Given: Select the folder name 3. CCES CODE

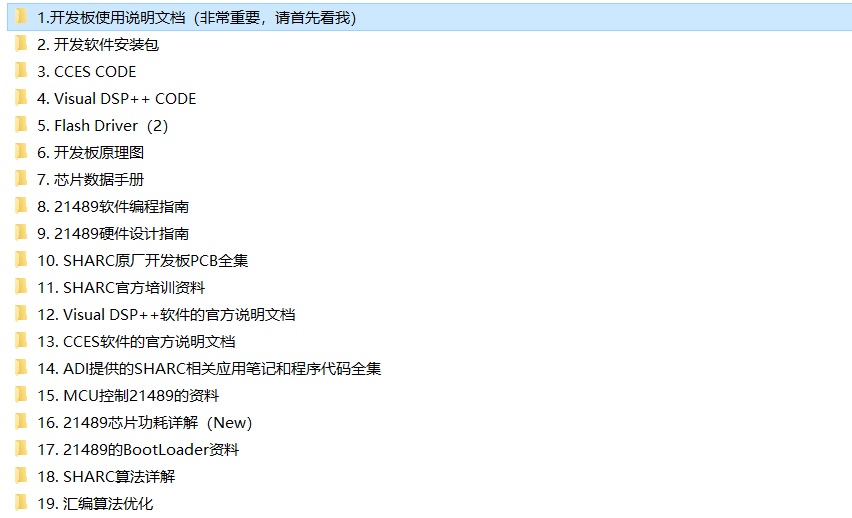Looking at the screenshot, I should pyautogui.click(x=86, y=72).
